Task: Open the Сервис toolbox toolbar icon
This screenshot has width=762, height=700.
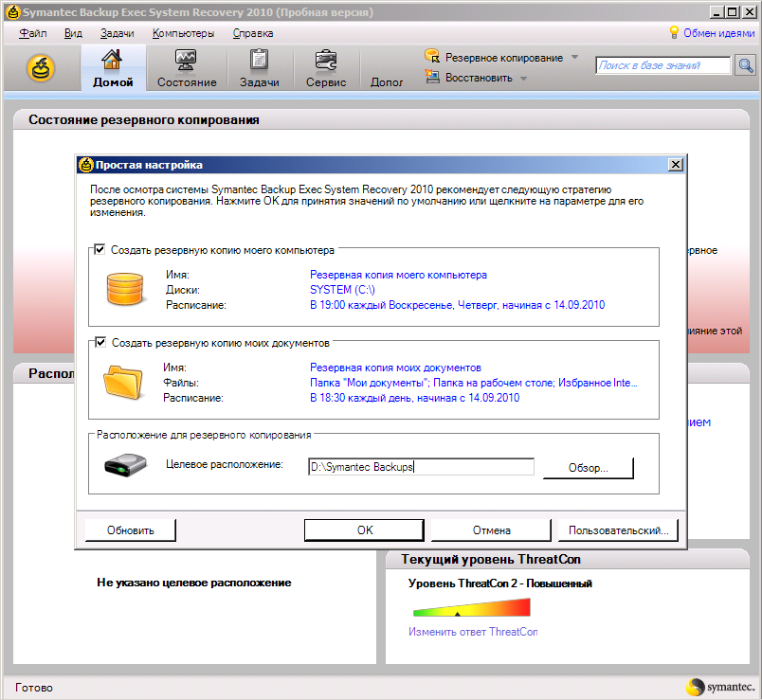Action: [326, 61]
